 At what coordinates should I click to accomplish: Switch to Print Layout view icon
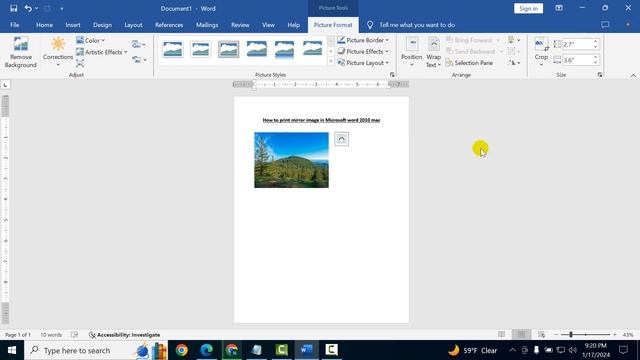[x=521, y=335]
